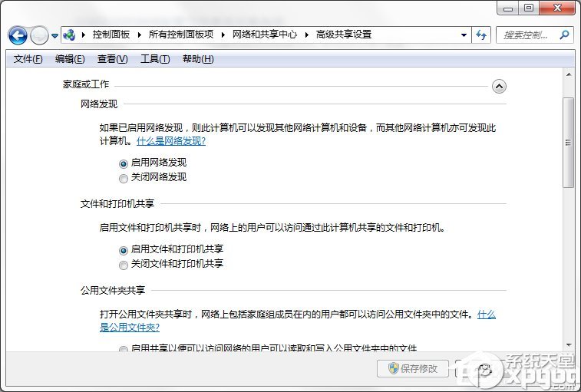Click the 保存修改 button

[x=413, y=368]
